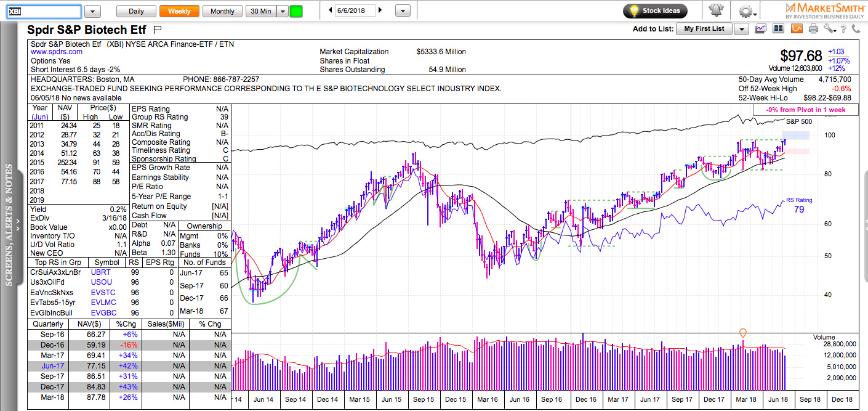Click the pink sell zone swatch
Screen dimensions: 868x411
point(796,151)
